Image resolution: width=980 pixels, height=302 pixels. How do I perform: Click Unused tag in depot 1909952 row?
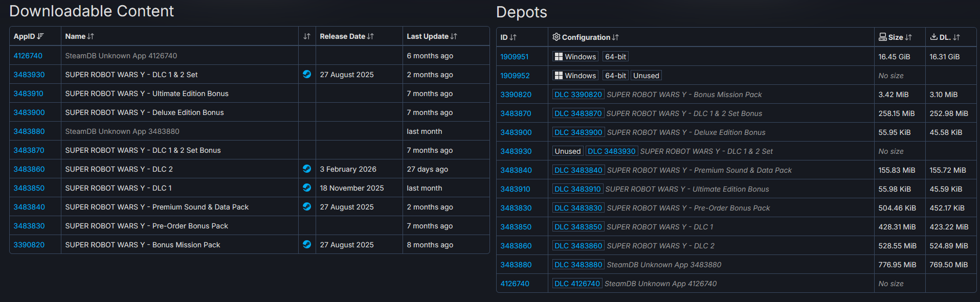point(646,76)
